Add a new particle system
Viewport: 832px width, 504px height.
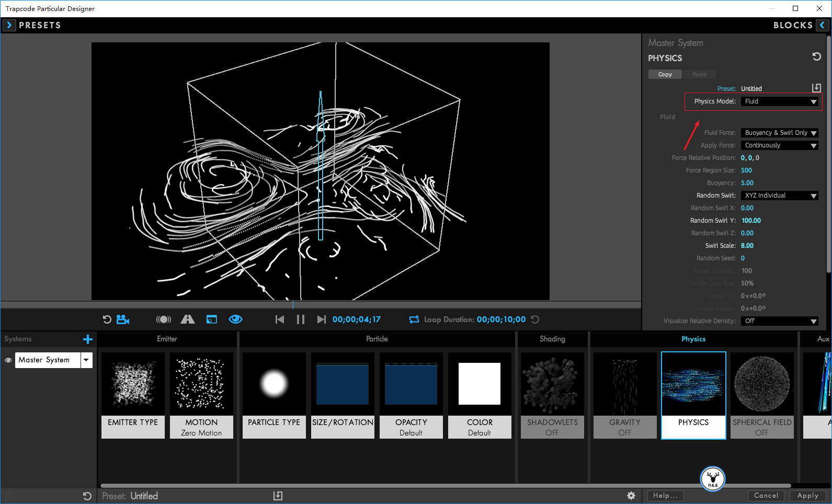point(88,339)
